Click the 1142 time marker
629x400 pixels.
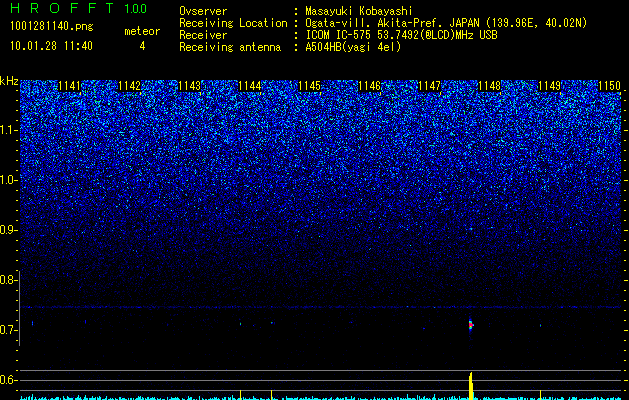click(x=130, y=86)
